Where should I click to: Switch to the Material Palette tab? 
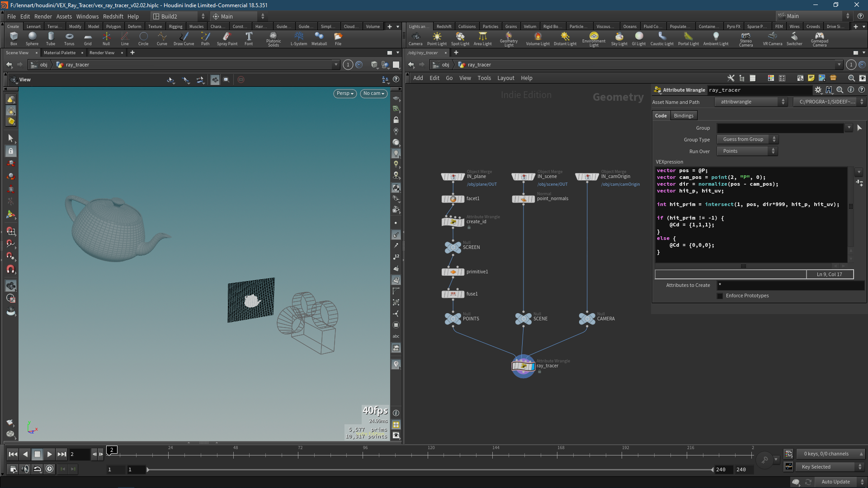pos(60,53)
